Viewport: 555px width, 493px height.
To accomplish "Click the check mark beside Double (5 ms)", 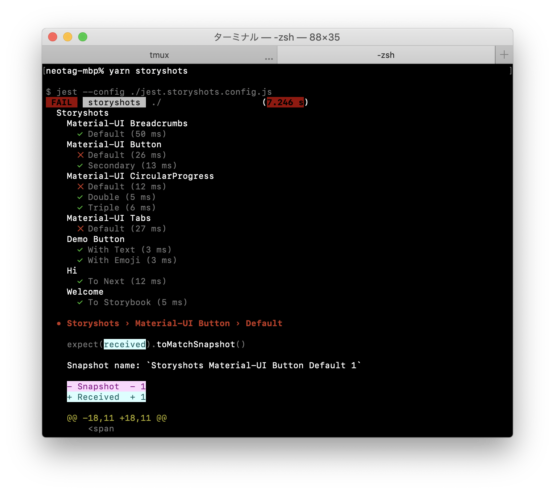I will click(x=80, y=197).
